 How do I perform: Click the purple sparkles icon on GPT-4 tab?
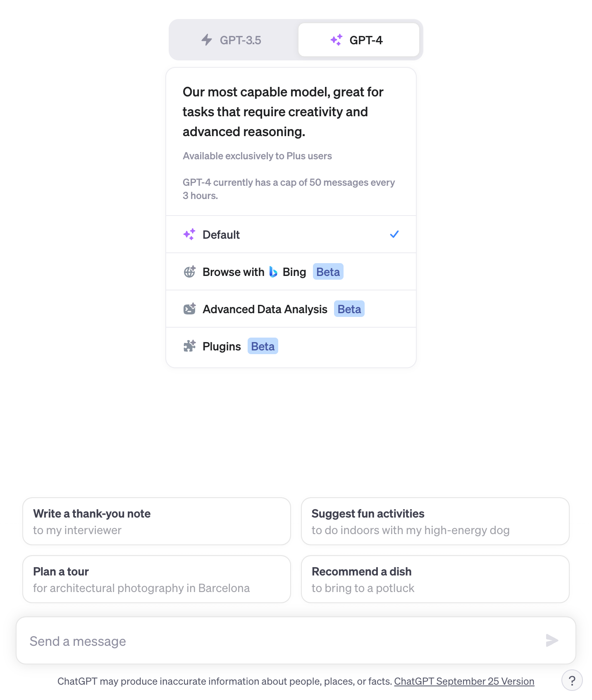pyautogui.click(x=337, y=40)
